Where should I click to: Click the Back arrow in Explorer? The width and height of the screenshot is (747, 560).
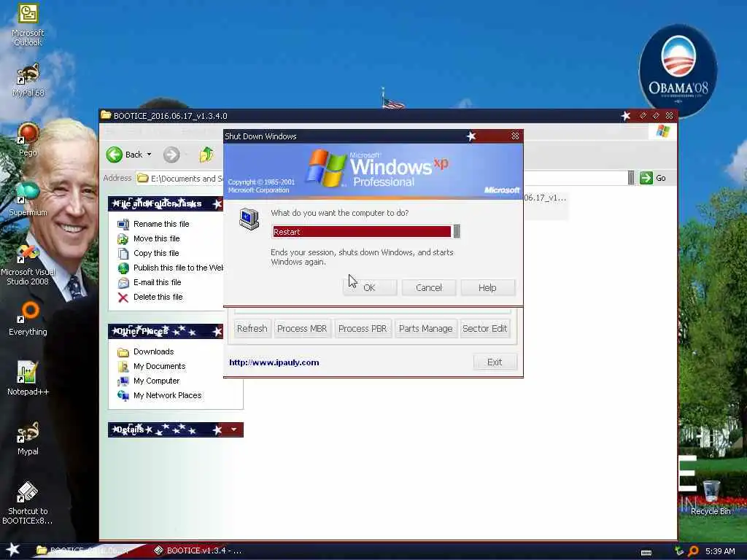click(115, 155)
